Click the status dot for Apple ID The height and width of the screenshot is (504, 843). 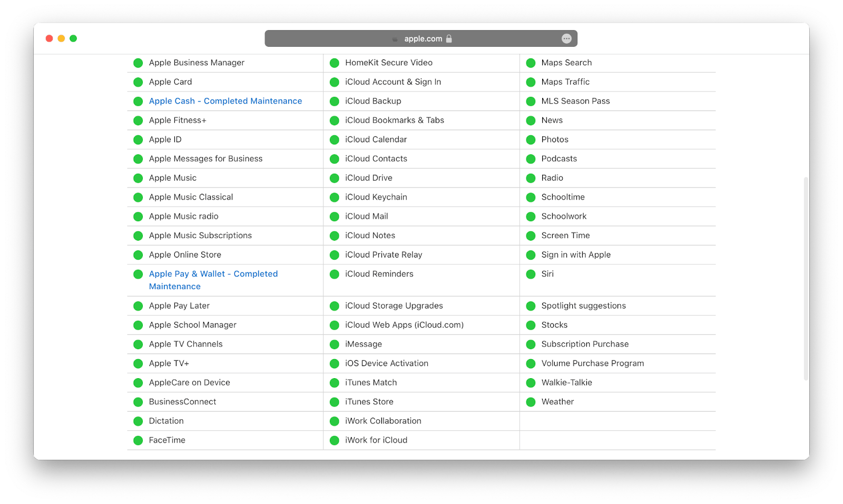click(x=138, y=140)
